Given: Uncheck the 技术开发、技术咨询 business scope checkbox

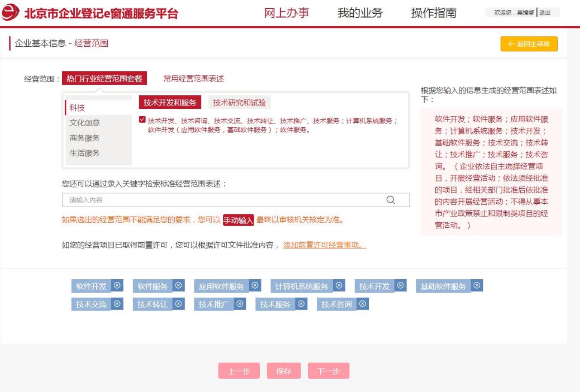Looking at the screenshot, I should 142,120.
